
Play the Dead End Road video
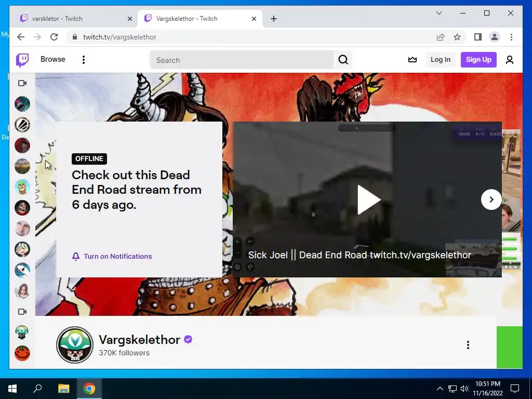point(369,199)
